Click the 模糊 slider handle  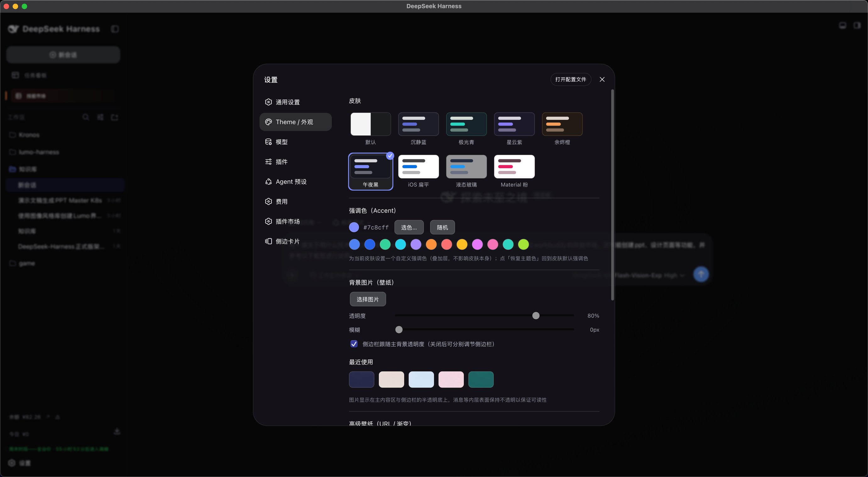(x=398, y=330)
